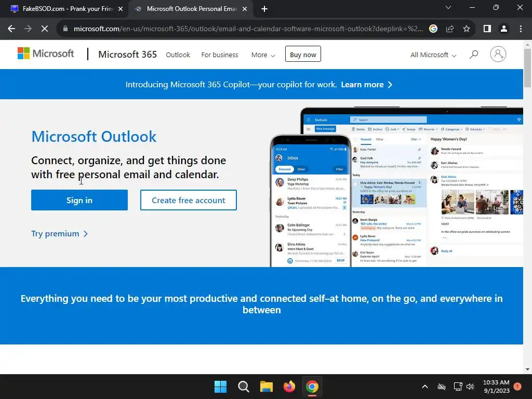This screenshot has height=399, width=532.
Task: Open the Microsoft 365 link
Action: [128, 54]
